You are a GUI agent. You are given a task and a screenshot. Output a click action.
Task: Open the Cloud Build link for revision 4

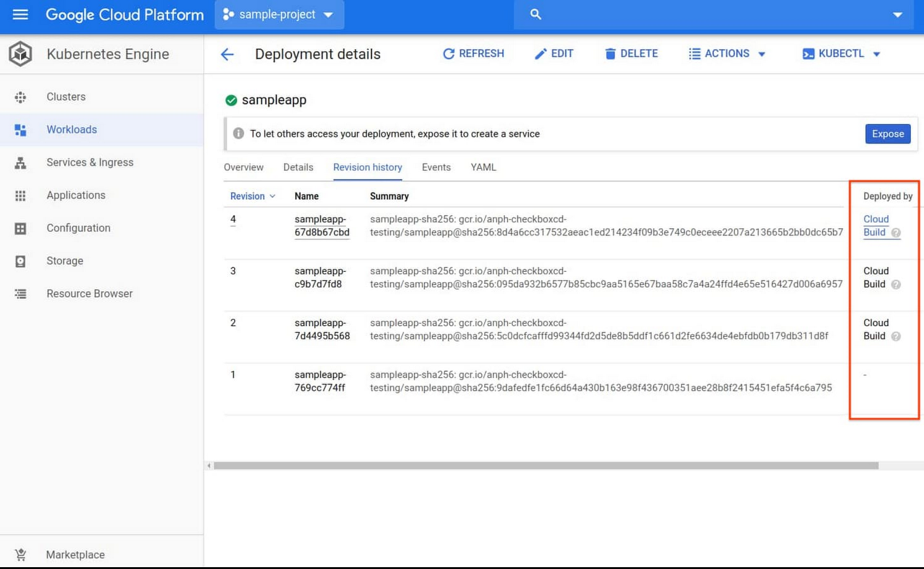875,226
